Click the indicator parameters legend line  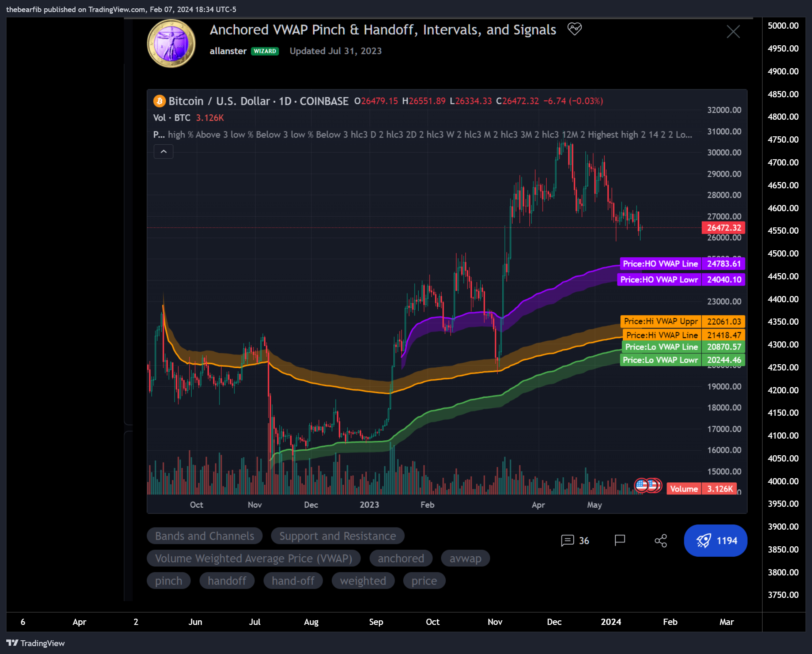tap(422, 135)
